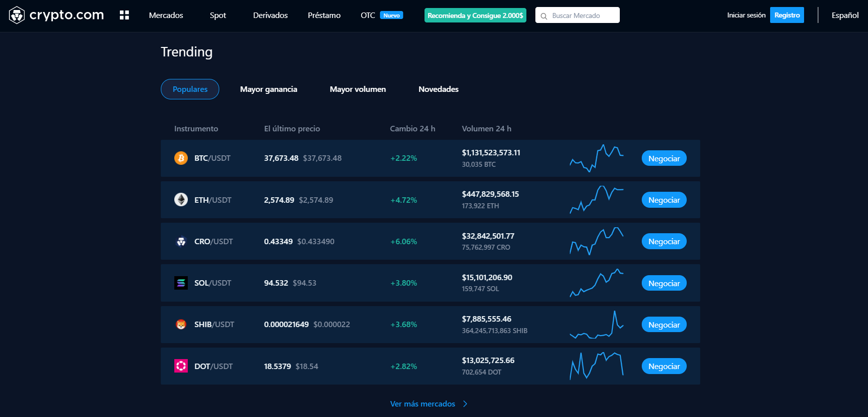Open the Préstamo menu

(324, 15)
